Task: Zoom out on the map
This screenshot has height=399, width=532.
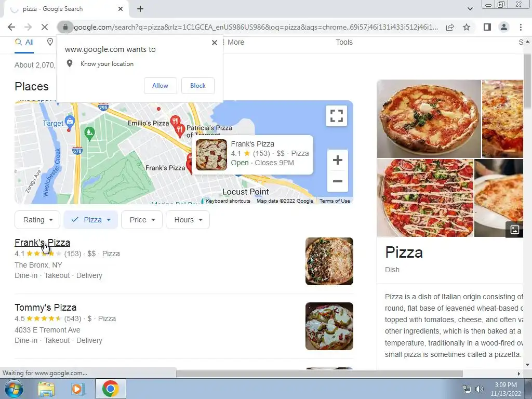Action: point(338,181)
